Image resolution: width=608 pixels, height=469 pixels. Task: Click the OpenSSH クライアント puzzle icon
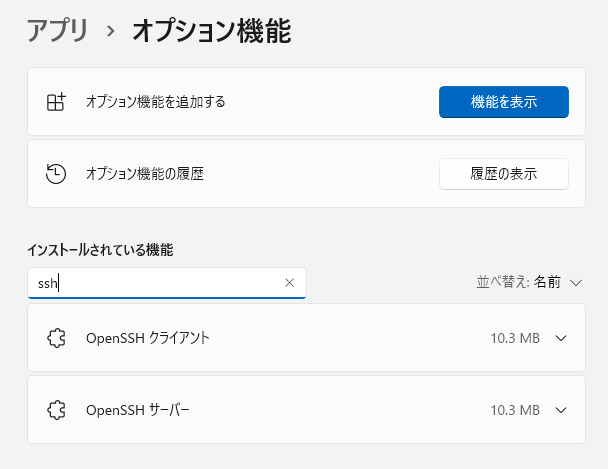coord(57,338)
